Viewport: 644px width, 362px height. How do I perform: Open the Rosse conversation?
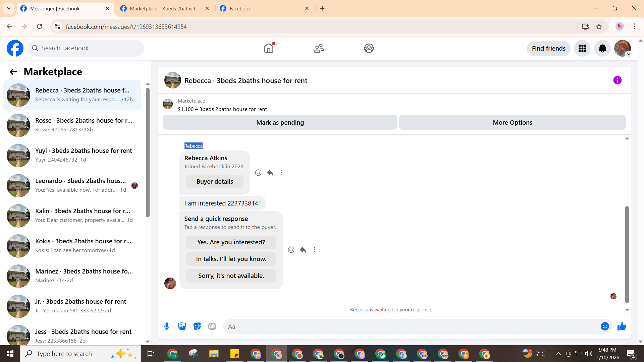click(x=72, y=125)
